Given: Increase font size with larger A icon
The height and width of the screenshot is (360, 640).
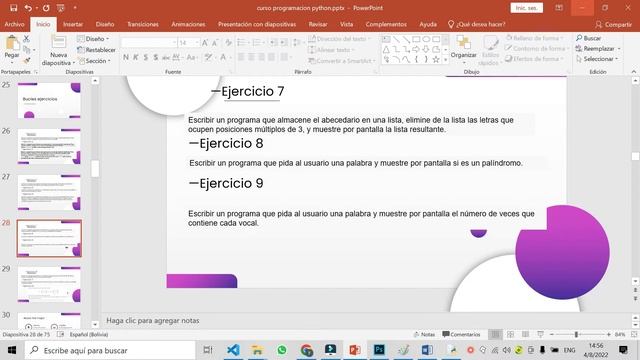Looking at the screenshot, I should pos(205,42).
